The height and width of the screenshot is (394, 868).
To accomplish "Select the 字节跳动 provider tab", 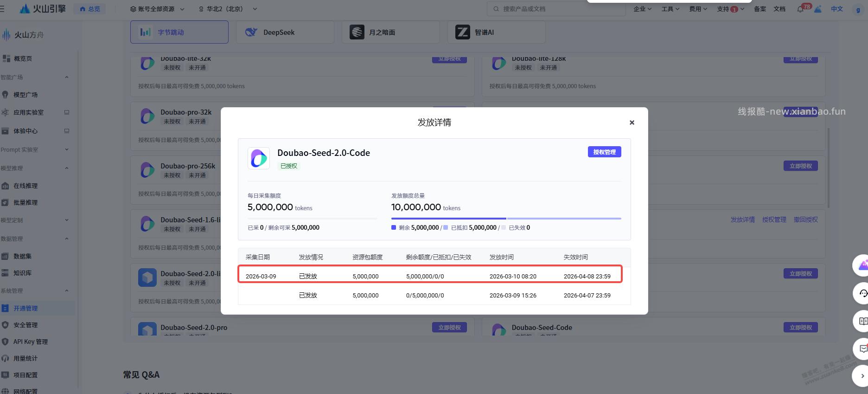I will [179, 32].
